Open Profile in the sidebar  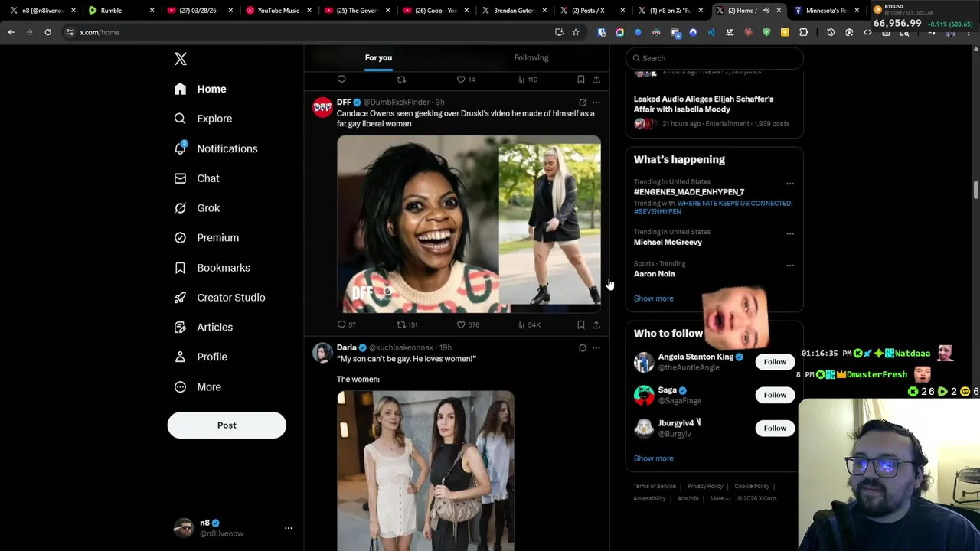[x=201, y=357]
